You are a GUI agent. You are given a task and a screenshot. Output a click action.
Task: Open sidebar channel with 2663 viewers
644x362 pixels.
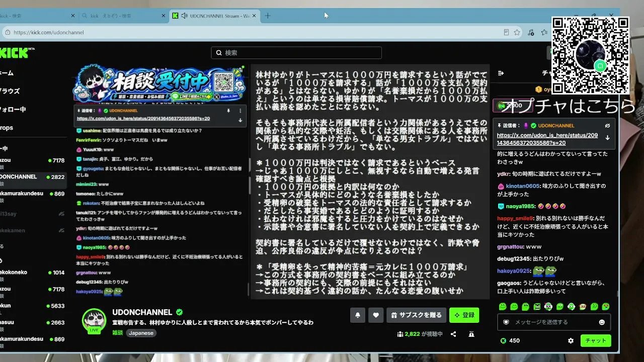click(33, 325)
